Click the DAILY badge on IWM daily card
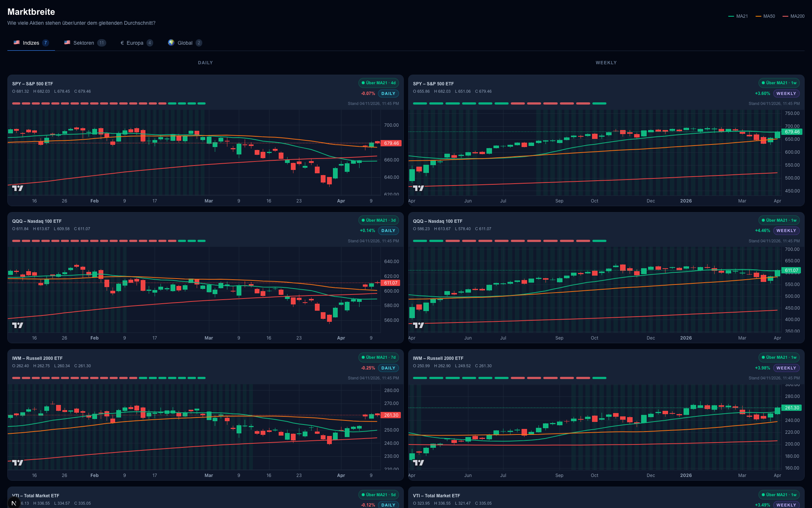This screenshot has width=812, height=508. point(388,368)
